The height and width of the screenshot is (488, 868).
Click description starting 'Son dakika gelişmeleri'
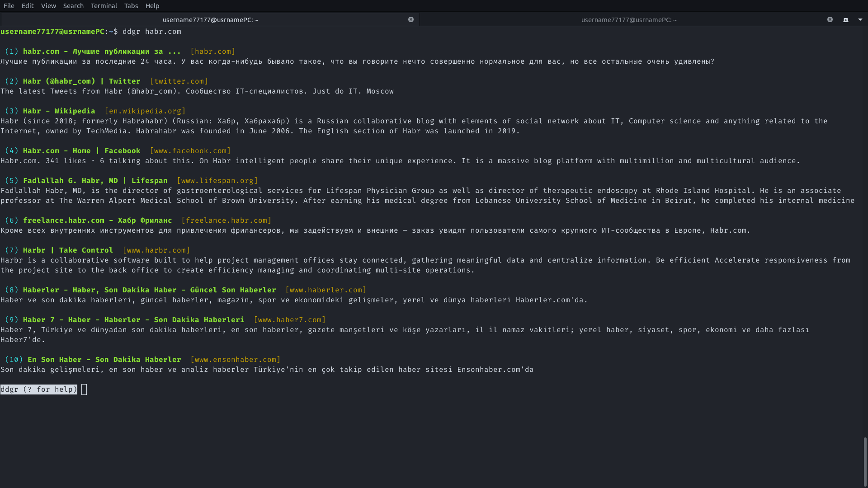(267, 370)
